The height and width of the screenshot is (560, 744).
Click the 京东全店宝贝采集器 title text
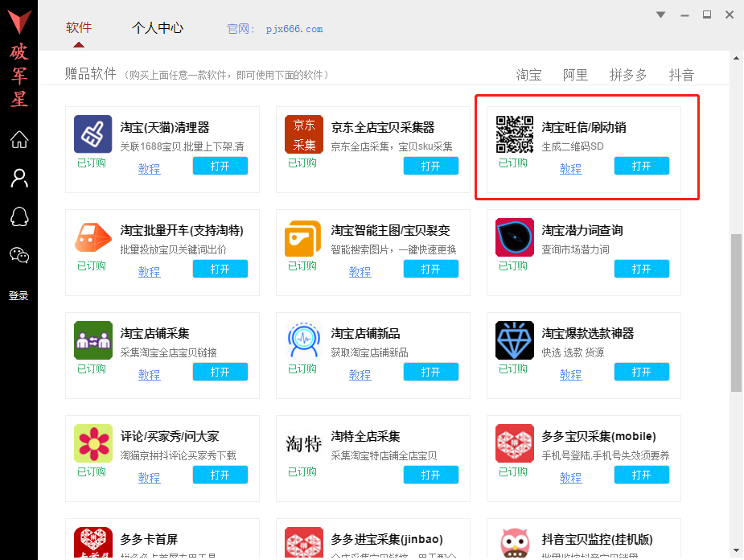(382, 127)
